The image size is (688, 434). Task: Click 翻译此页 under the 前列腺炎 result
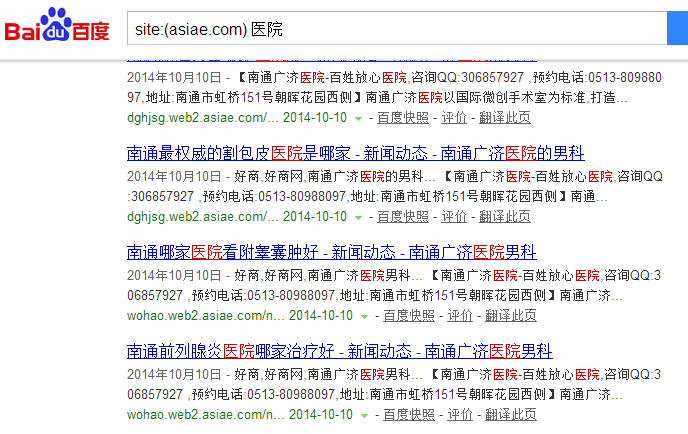(511, 414)
